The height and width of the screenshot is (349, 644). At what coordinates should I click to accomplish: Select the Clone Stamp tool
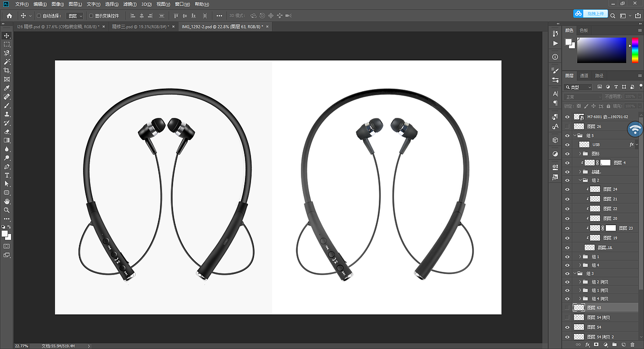pyautogui.click(x=7, y=114)
